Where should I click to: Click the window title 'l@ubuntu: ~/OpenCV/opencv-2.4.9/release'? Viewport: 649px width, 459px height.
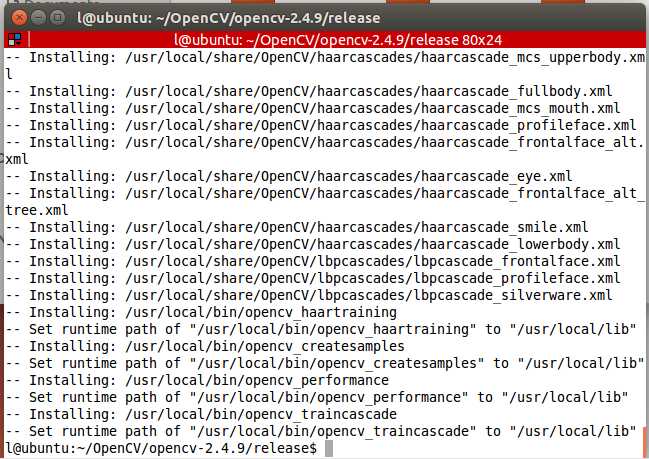pyautogui.click(x=228, y=18)
